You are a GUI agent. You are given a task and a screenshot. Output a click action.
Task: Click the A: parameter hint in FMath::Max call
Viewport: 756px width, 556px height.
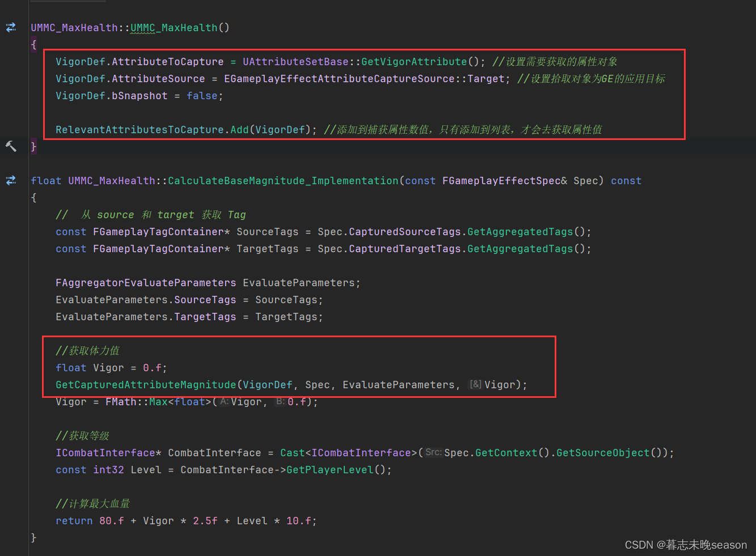pyautogui.click(x=223, y=401)
